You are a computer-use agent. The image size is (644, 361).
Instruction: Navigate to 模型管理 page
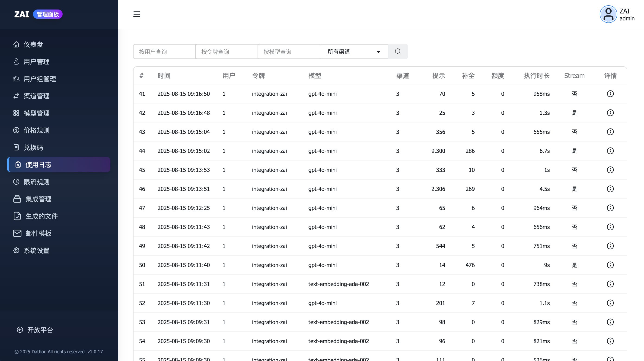click(36, 113)
